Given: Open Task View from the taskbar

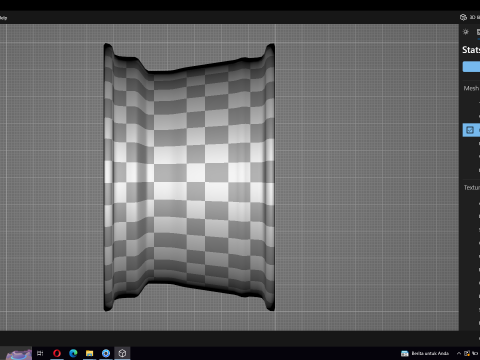Looking at the screenshot, I should click(x=40, y=353).
